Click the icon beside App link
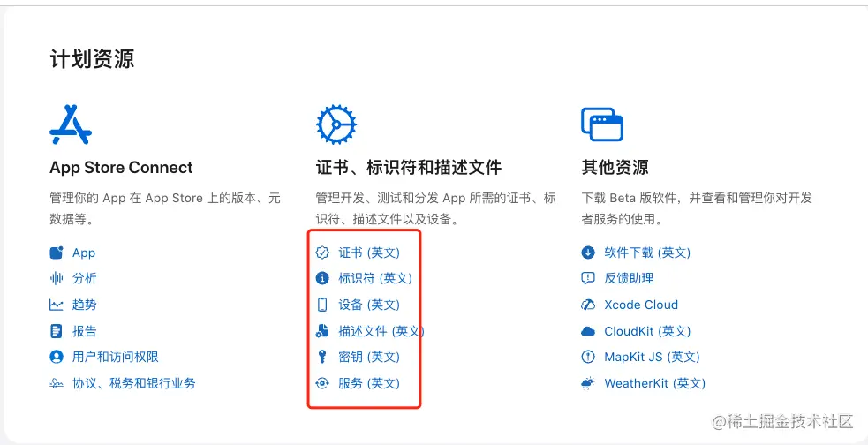Viewport: 868px width, 445px height. (x=57, y=253)
